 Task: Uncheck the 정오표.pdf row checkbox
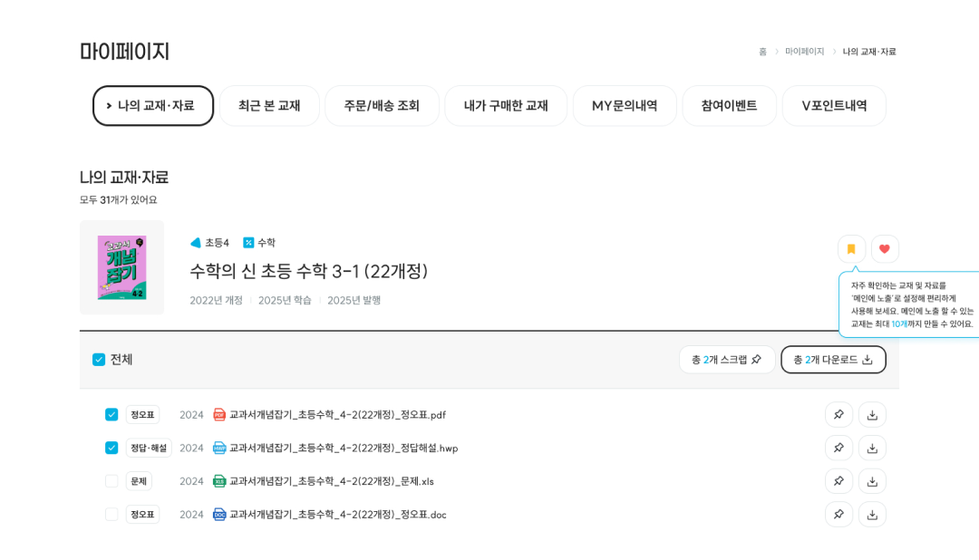tap(111, 414)
